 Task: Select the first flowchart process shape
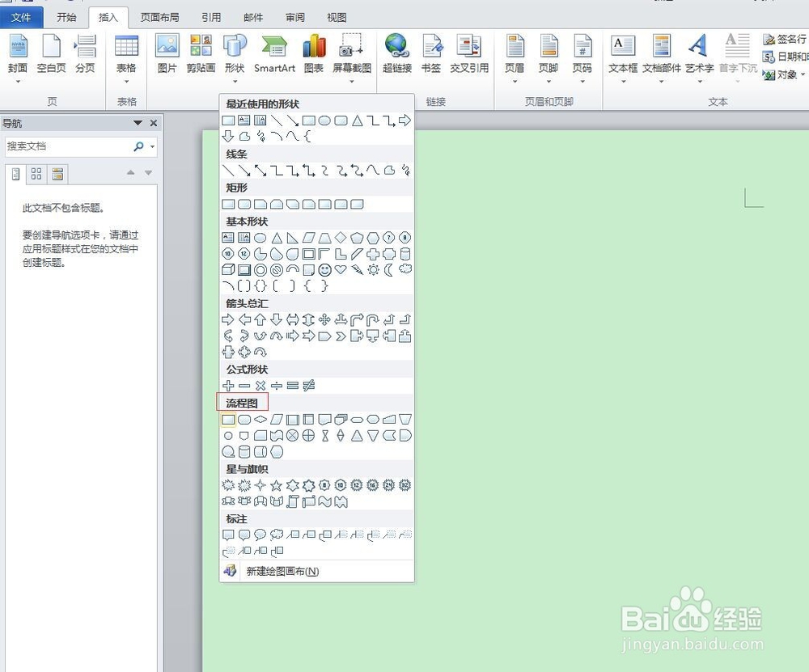coord(227,419)
